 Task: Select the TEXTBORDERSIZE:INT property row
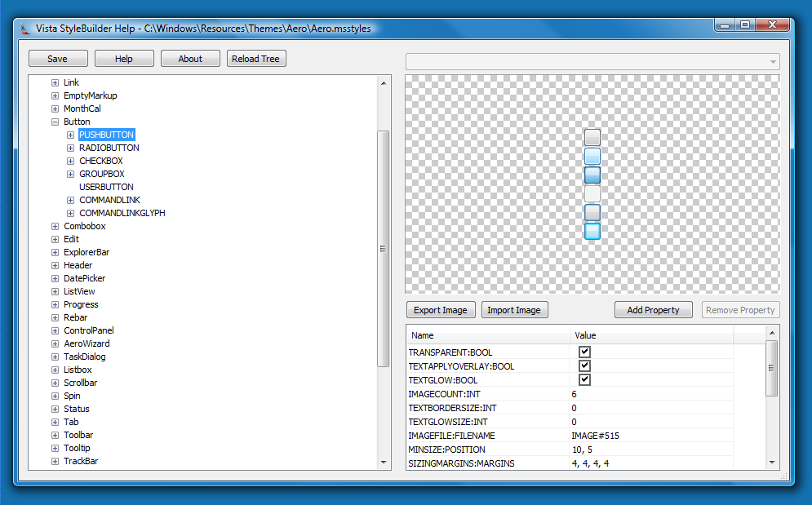coord(570,408)
